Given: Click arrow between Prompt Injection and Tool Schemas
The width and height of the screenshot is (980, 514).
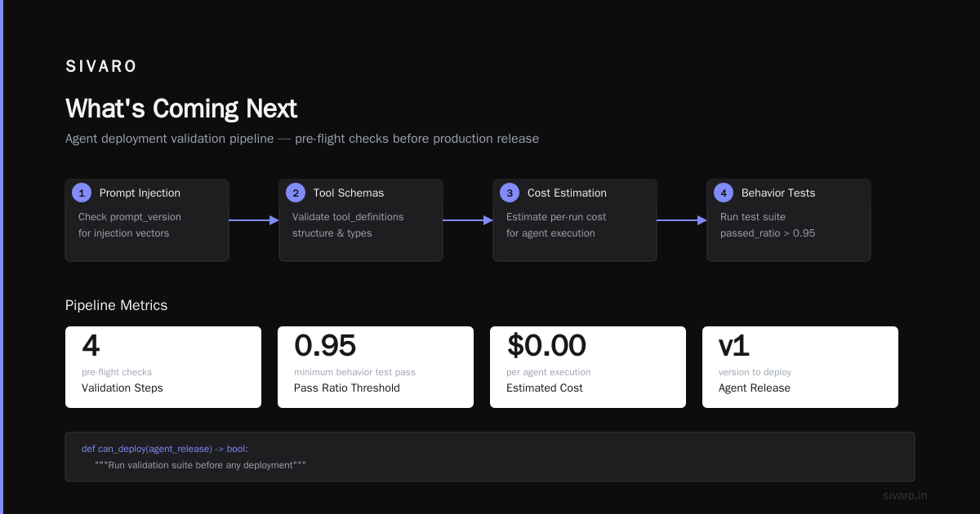Looking at the screenshot, I should pos(254,220).
